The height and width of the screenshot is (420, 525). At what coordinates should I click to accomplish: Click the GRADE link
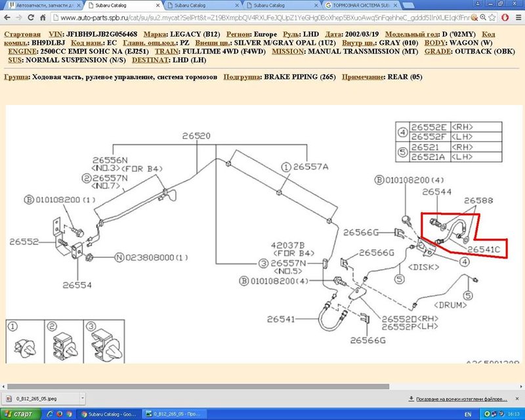point(437,52)
